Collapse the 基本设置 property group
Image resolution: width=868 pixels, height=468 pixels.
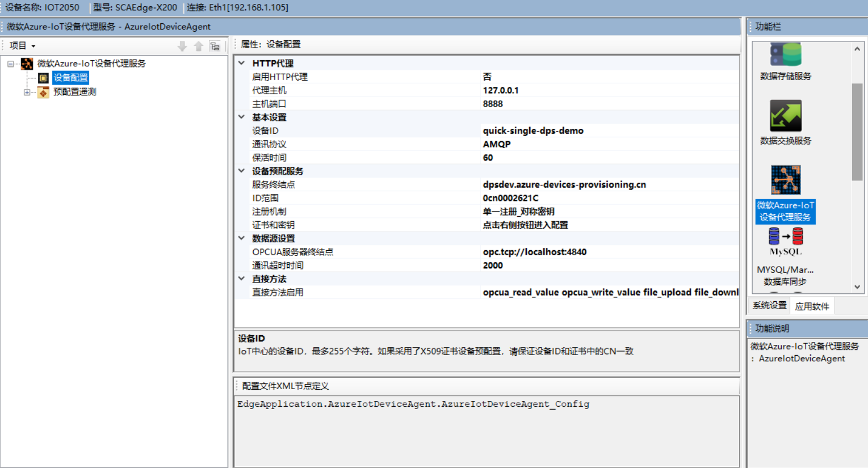click(x=242, y=117)
